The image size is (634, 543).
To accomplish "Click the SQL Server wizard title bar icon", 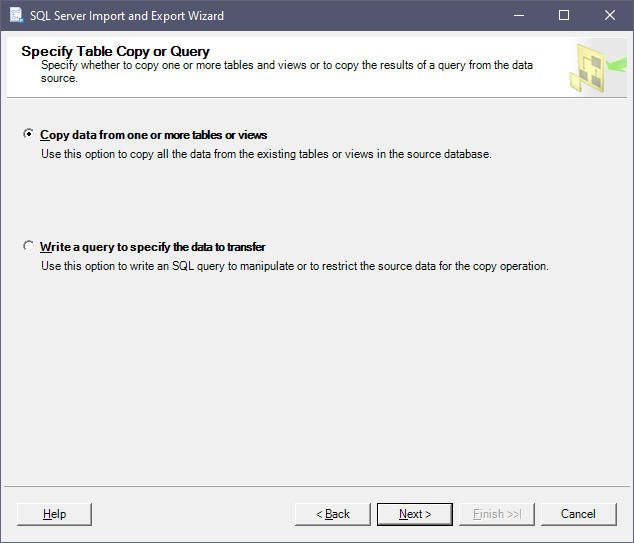I will pyautogui.click(x=17, y=15).
